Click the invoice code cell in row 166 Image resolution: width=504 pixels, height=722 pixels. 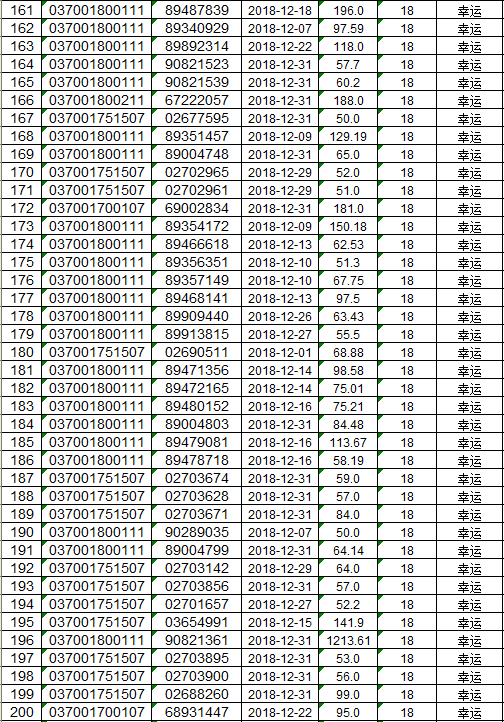pos(97,100)
